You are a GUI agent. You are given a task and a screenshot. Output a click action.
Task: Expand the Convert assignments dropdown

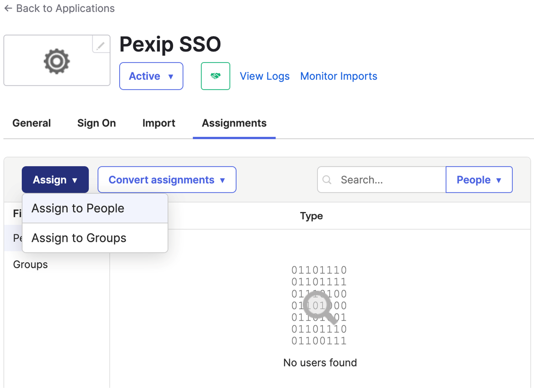pos(167,180)
